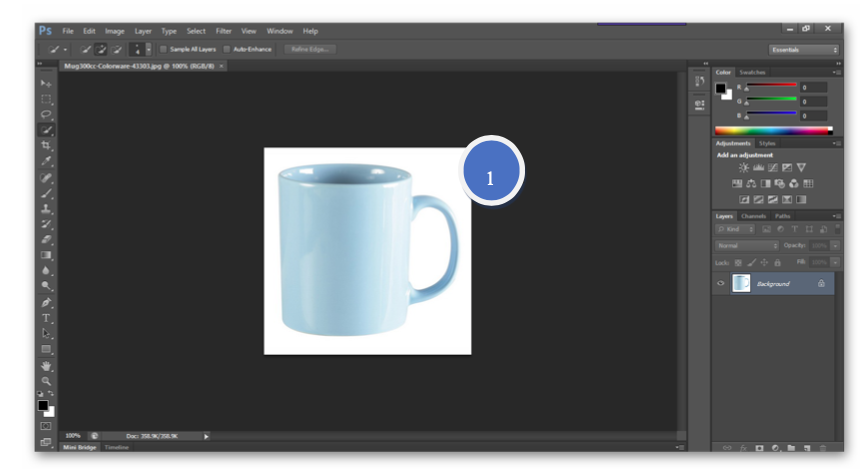
Task: Open the Essentials workspace dropdown
Action: click(x=804, y=49)
